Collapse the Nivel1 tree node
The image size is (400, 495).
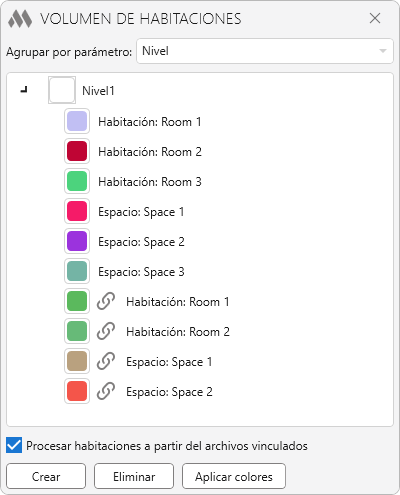[24, 90]
